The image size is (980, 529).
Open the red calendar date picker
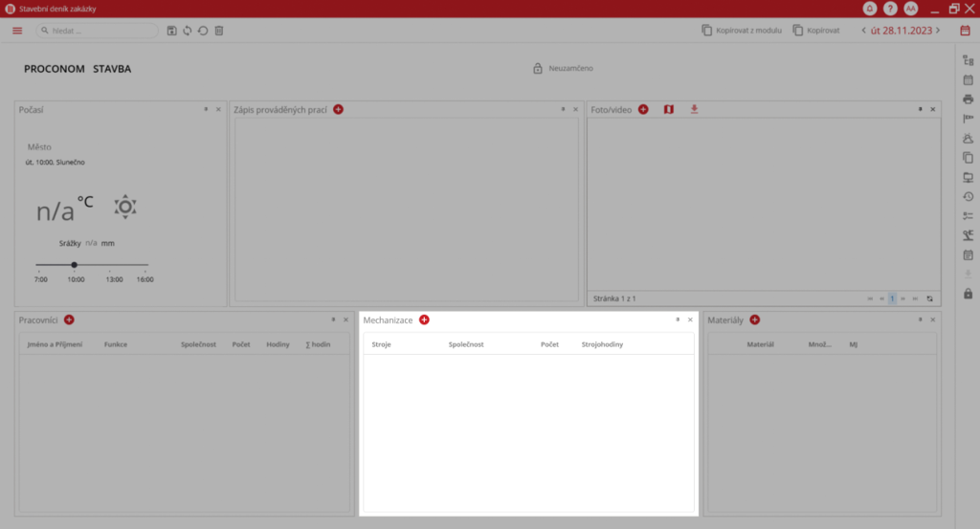965,31
